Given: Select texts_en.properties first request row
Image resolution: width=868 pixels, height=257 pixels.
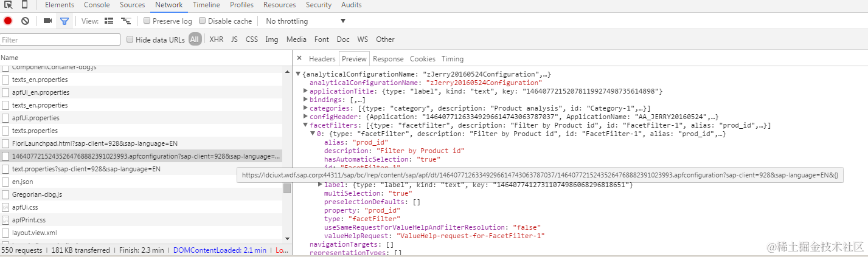Looking at the screenshot, I should (141, 80).
